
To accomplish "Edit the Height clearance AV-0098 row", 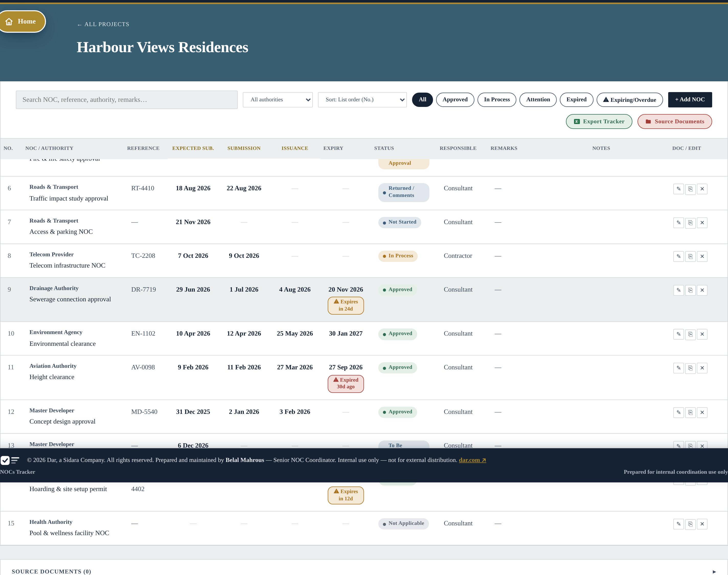I will (679, 368).
